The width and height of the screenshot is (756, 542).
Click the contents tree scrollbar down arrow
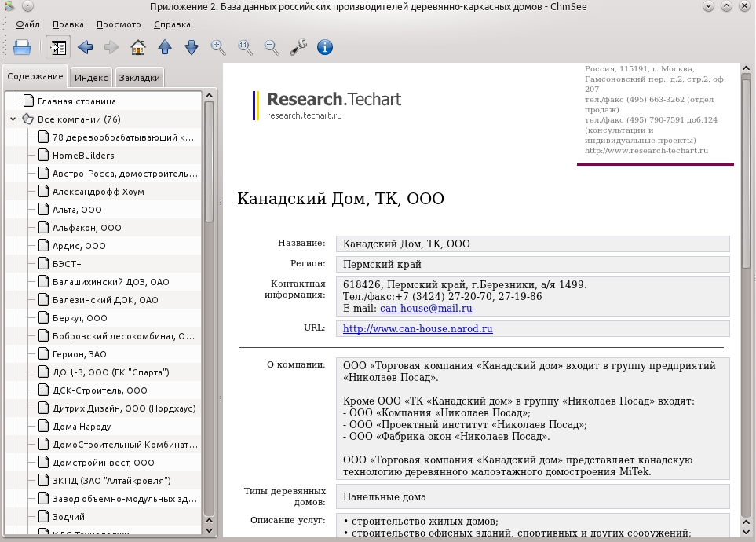(210, 530)
